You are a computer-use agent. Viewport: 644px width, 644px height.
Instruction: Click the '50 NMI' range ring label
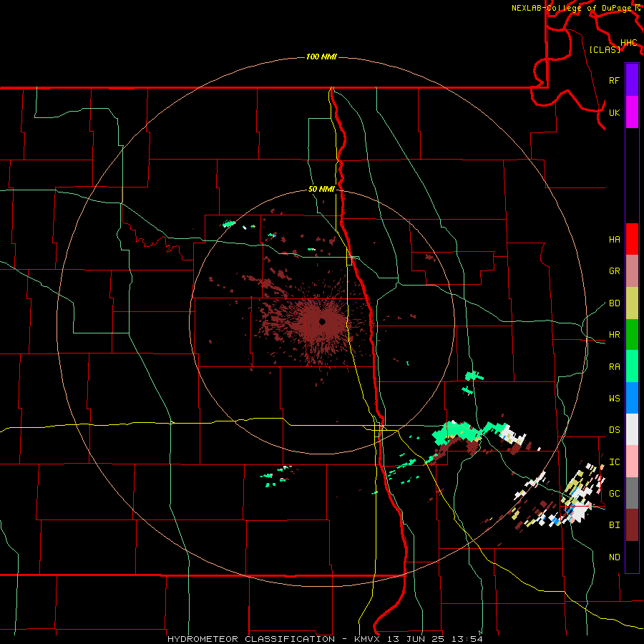point(321,189)
